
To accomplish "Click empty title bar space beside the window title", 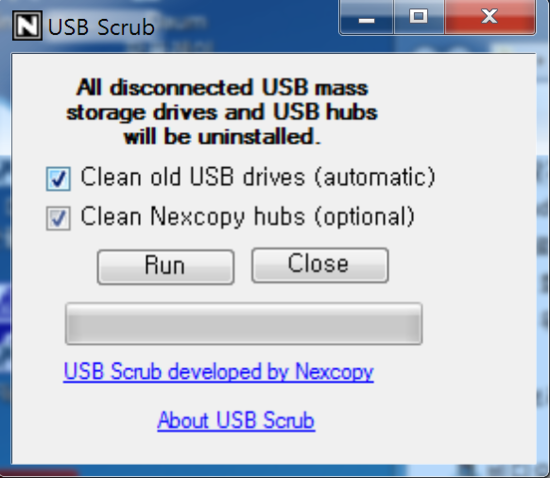I will (246, 26).
